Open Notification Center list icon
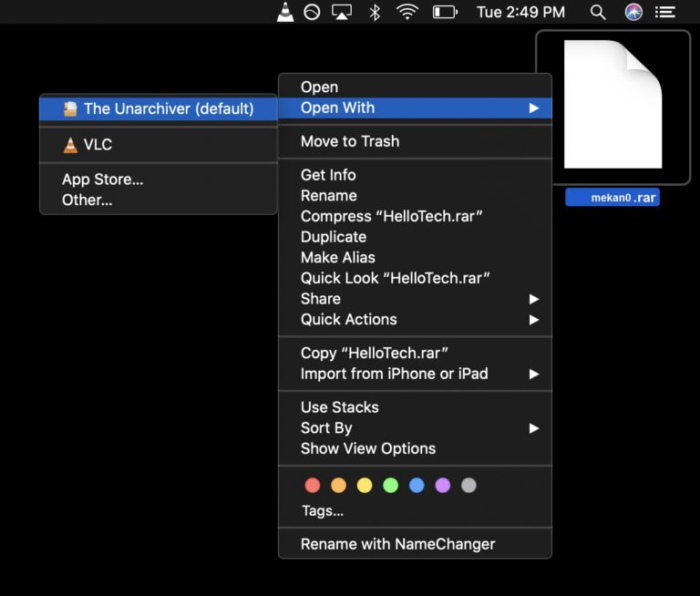Viewport: 700px width, 596px height. tap(666, 12)
